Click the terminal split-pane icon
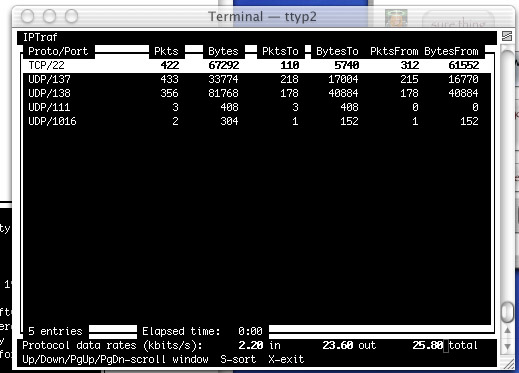The width and height of the screenshot is (519, 373). point(507,36)
